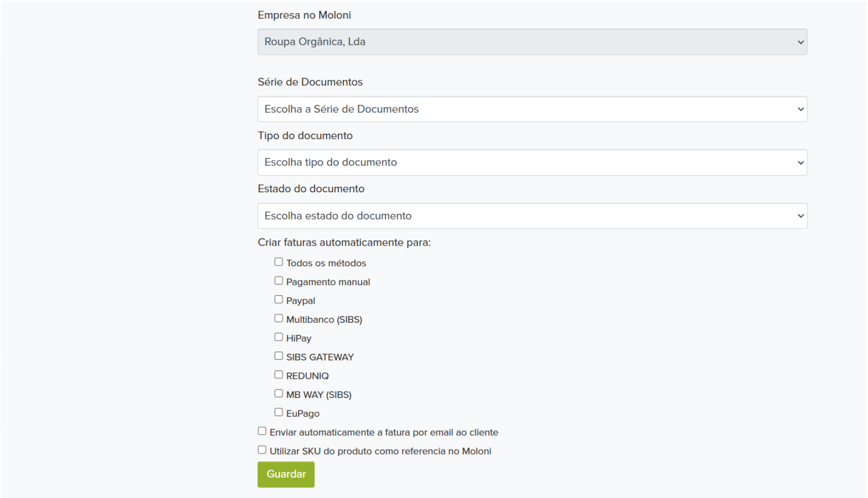The width and height of the screenshot is (868, 498).
Task: Click the 'Tipo do documento' label text
Action: (305, 136)
